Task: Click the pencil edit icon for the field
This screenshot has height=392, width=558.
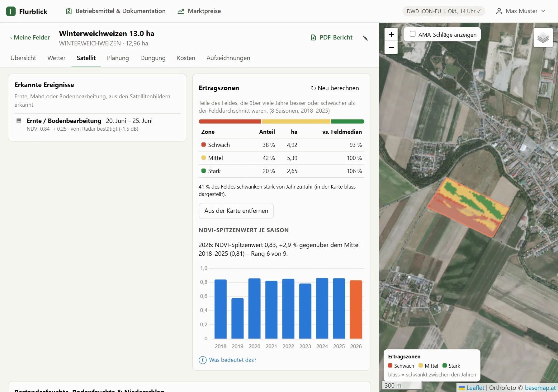Action: pyautogui.click(x=365, y=38)
